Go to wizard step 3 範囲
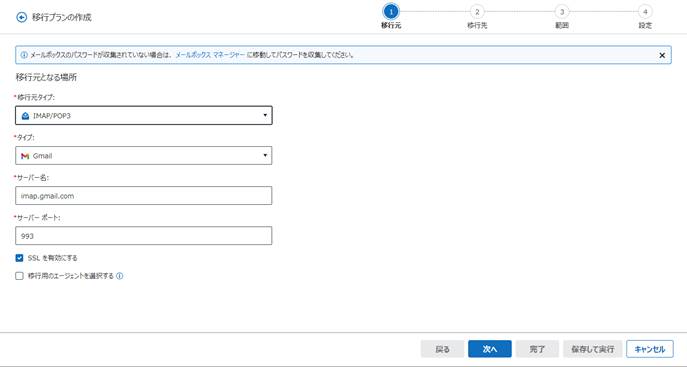Image resolution: width=687 pixels, height=367 pixels. (562, 12)
